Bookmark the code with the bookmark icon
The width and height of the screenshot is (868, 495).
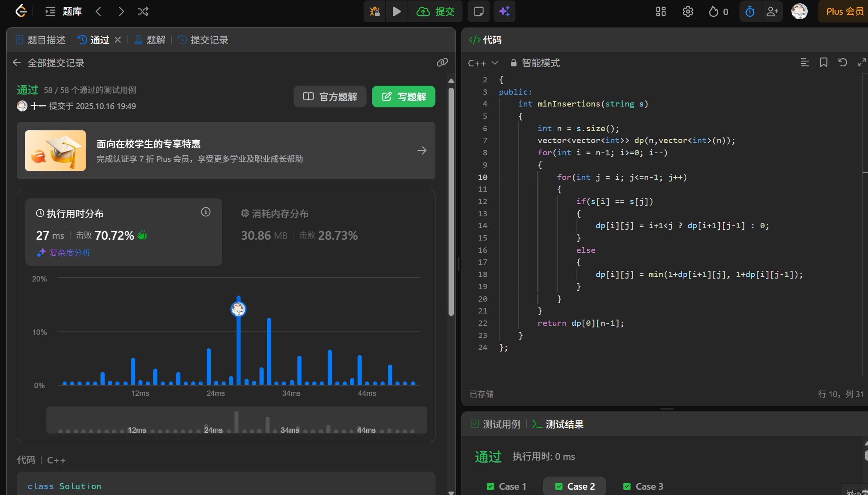point(823,62)
